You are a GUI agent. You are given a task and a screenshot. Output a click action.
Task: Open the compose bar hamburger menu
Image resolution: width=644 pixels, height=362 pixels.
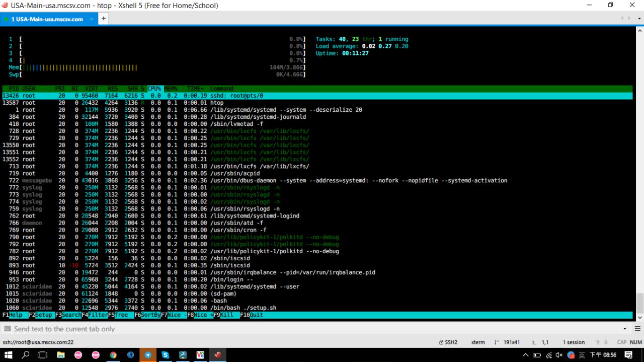click(637, 329)
